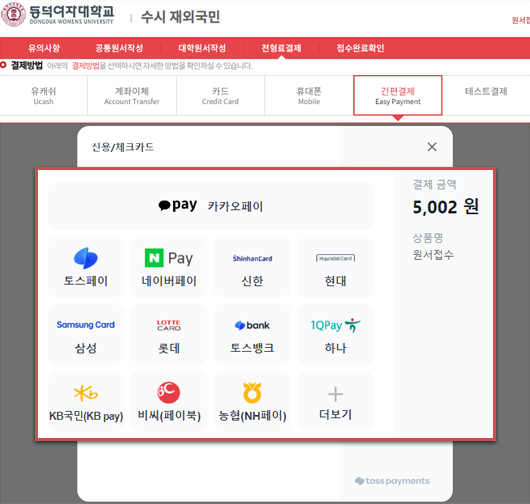Viewport: 530px width, 504px height.
Task: Close the 신용/체크카드 payment dialog
Action: point(432,147)
